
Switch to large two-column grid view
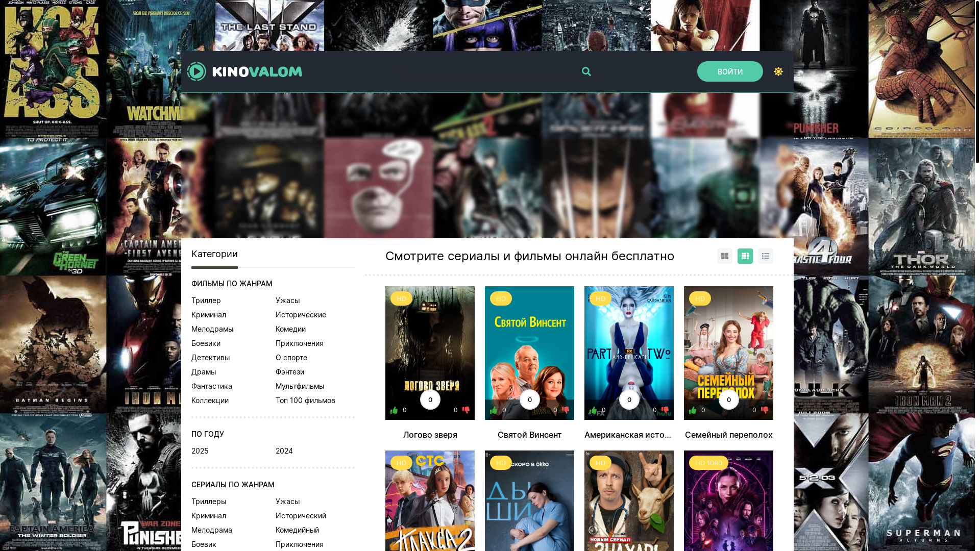tap(724, 256)
